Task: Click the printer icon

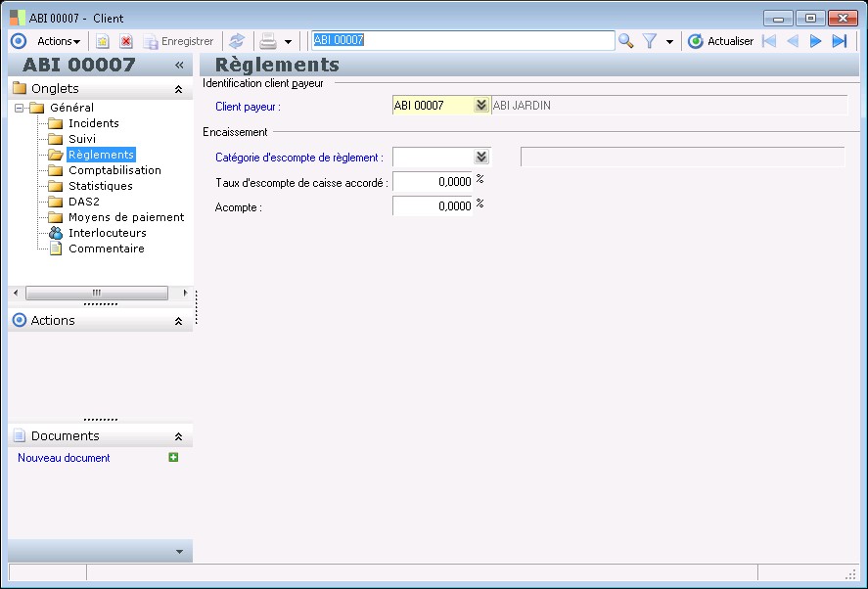Action: point(268,41)
